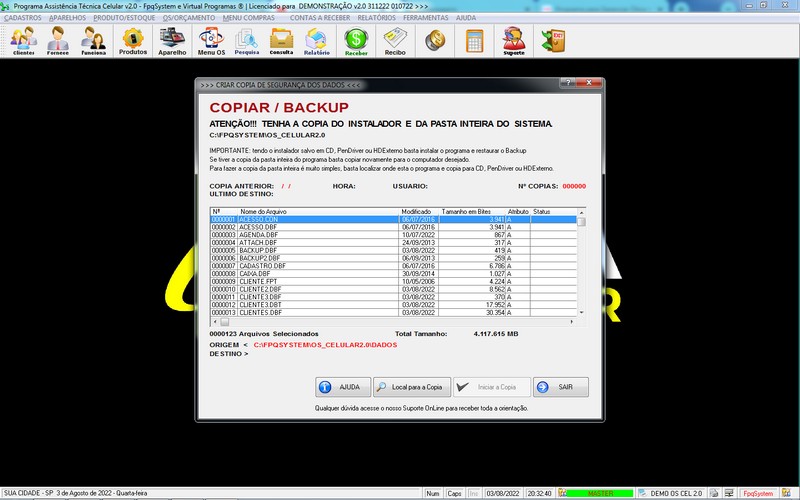Open the AJUDA menu in menu bar
This screenshot has width=800, height=500.
[465, 18]
